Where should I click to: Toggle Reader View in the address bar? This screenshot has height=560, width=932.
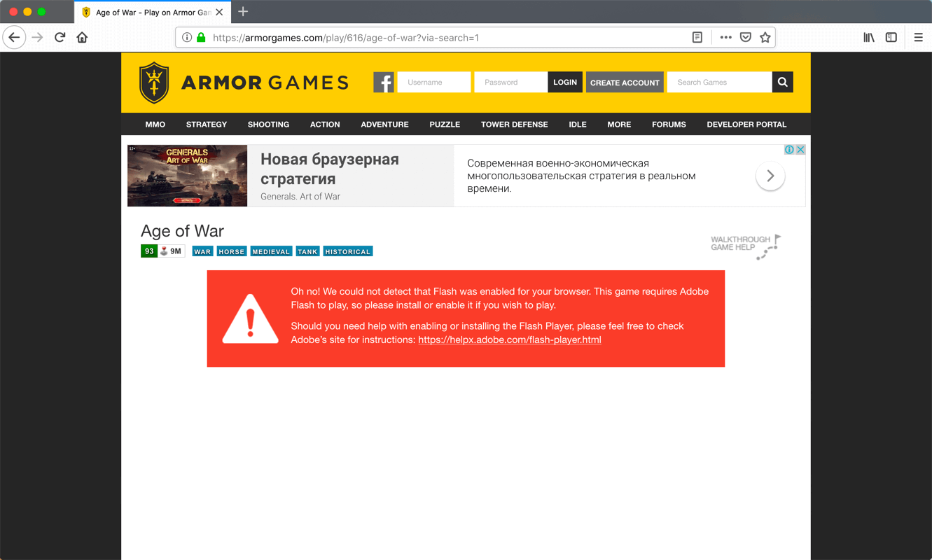pos(697,37)
